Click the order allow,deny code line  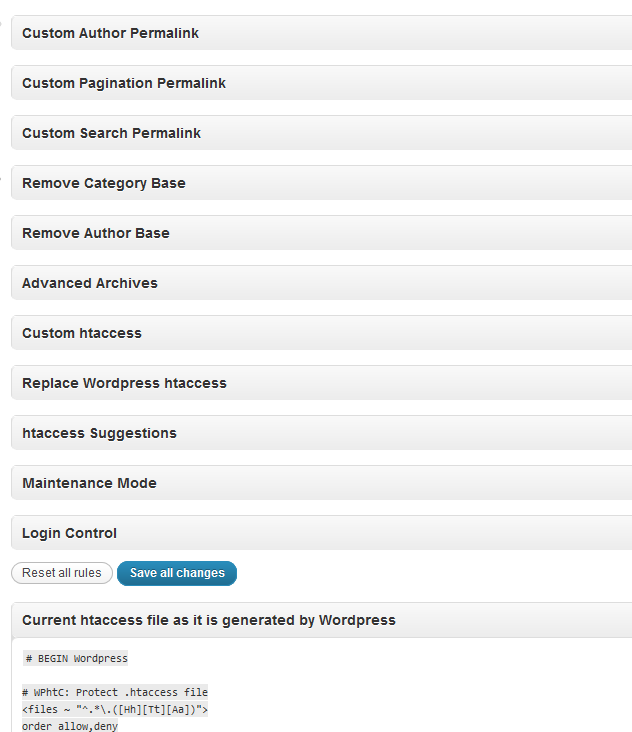pos(70,726)
